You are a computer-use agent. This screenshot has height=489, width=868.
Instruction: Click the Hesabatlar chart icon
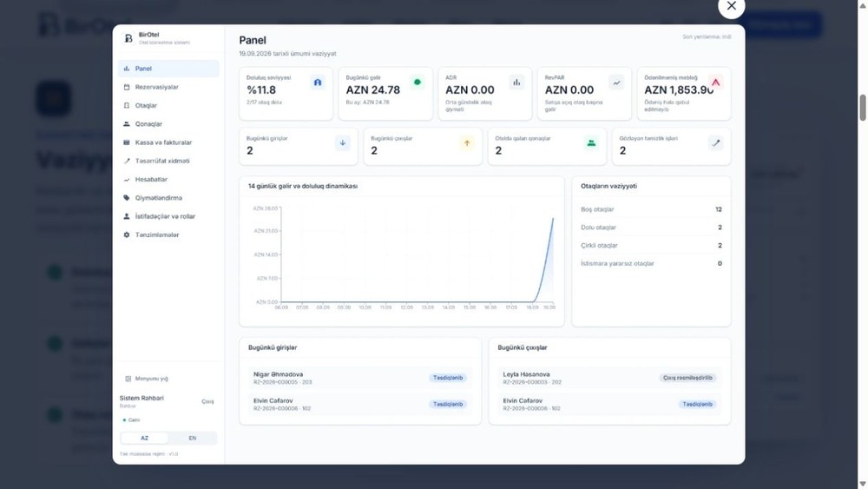tap(127, 180)
